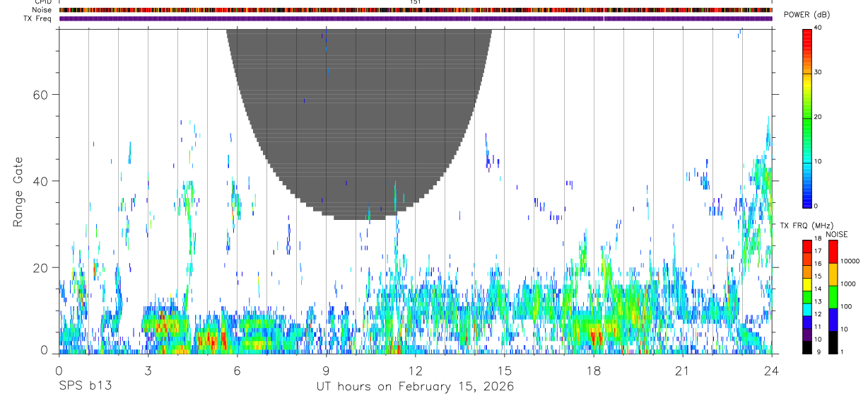868x401 pixels.
Task: Click the 13 MHz label on TX frequency scale
Action: pos(817,301)
